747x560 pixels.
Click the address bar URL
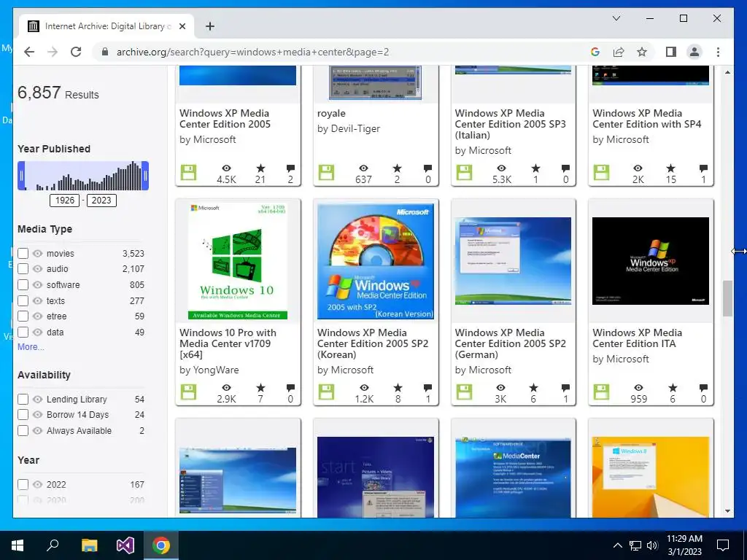click(x=252, y=52)
